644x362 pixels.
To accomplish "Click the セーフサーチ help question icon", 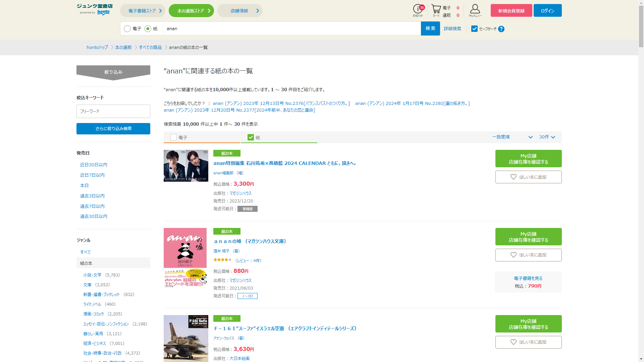I will pyautogui.click(x=501, y=29).
